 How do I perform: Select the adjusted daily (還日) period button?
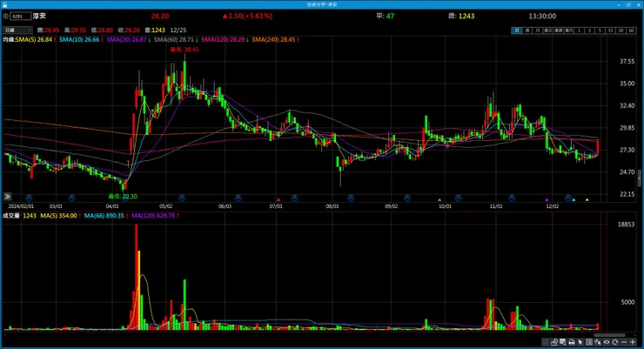(548, 30)
